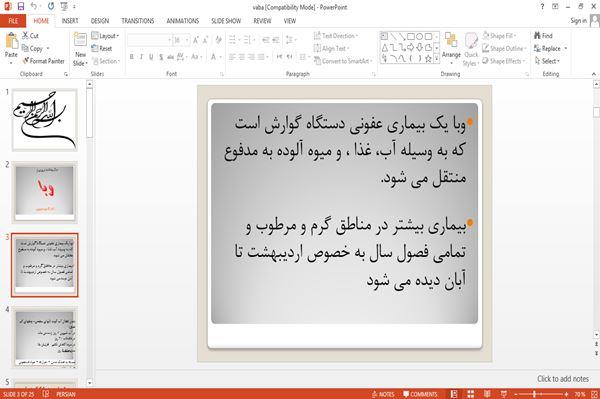Open the Text Direction dropdown
Screen dimensions: 600x399
336,36
